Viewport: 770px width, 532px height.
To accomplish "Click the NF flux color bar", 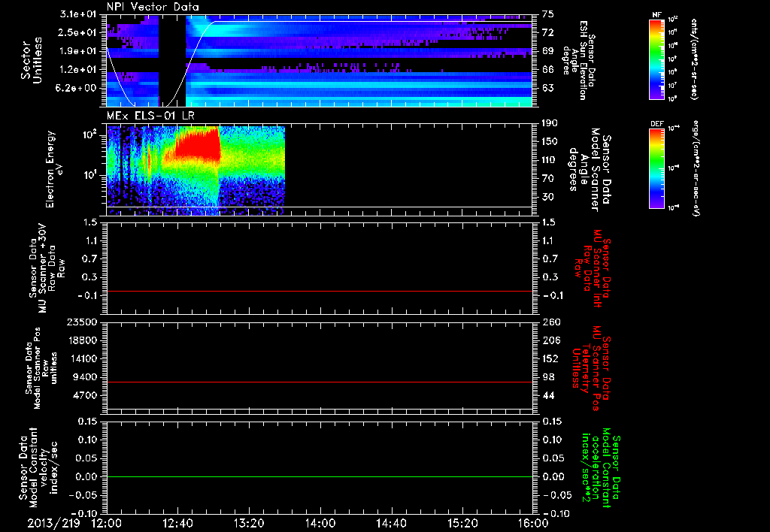I will click(x=657, y=59).
